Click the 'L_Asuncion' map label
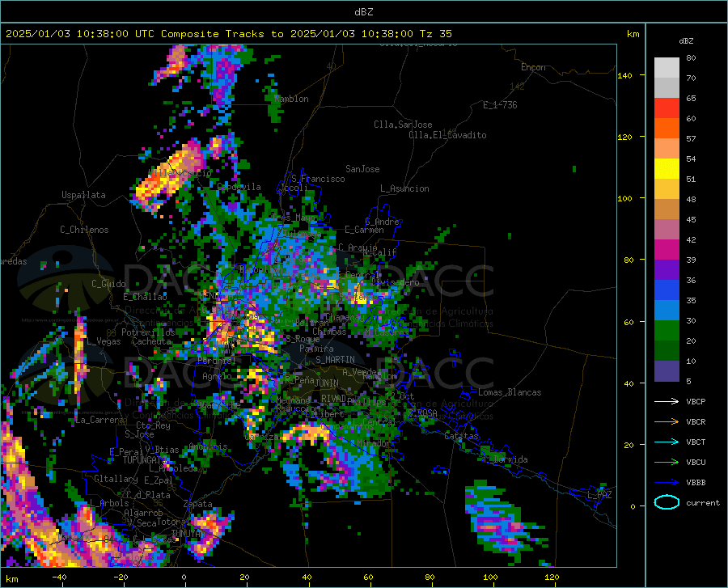Screen dimensions: 728x588 405,188
